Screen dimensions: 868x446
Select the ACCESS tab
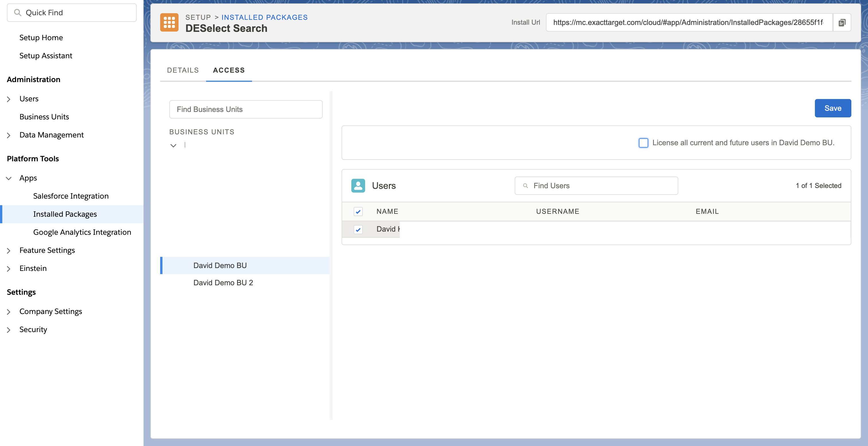click(229, 70)
